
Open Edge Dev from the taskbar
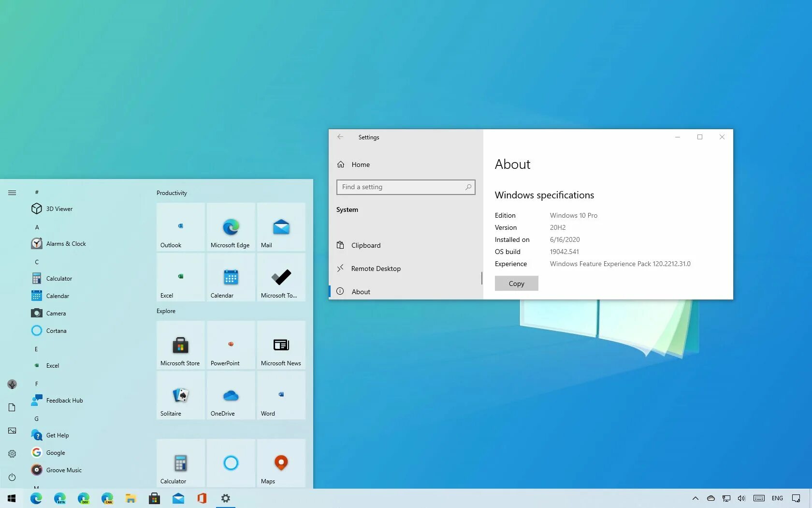[83, 498]
